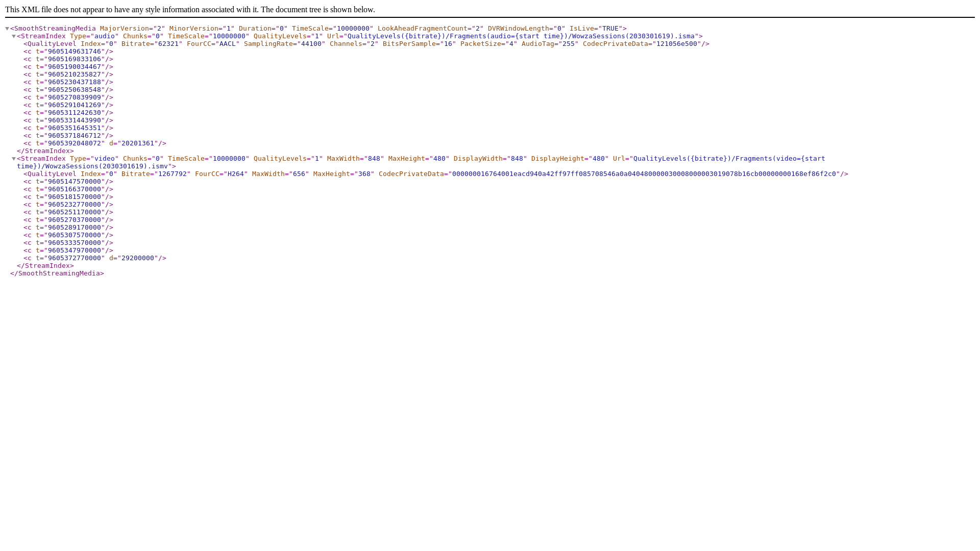Collapse the video StreamIndex node
Viewport: 980px width, 551px height.
14,159
